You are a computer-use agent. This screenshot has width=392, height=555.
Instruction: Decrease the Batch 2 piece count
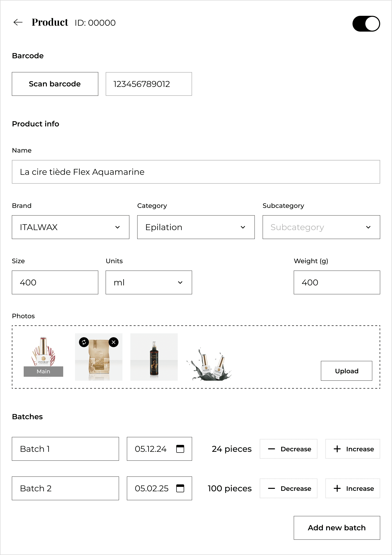tap(288, 488)
